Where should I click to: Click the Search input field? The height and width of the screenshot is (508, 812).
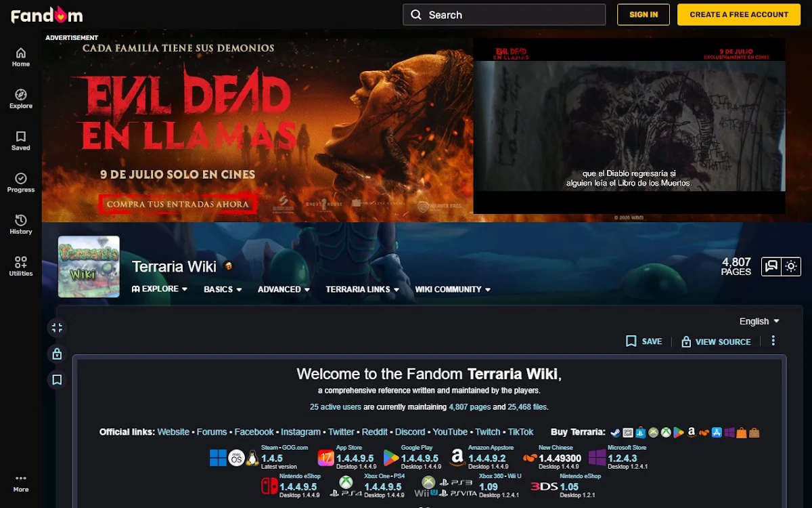504,14
